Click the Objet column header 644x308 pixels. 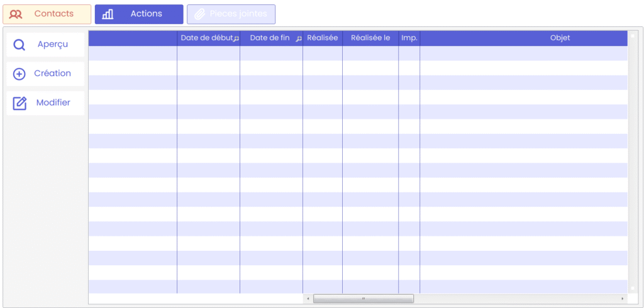[524, 38]
